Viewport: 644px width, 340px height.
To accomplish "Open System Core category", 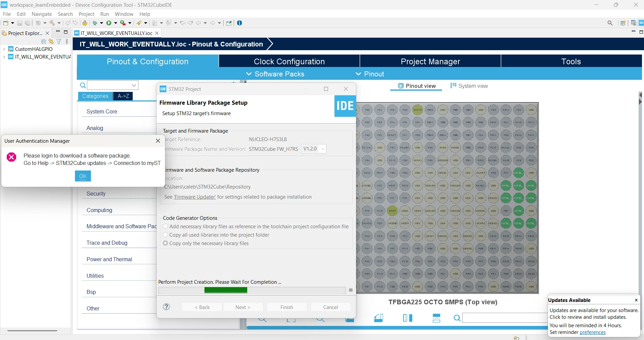I will click(x=102, y=111).
